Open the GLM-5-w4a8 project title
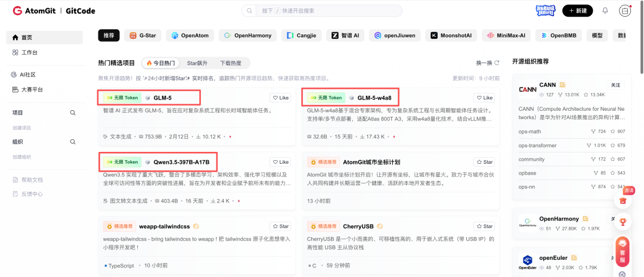 tap(374, 98)
